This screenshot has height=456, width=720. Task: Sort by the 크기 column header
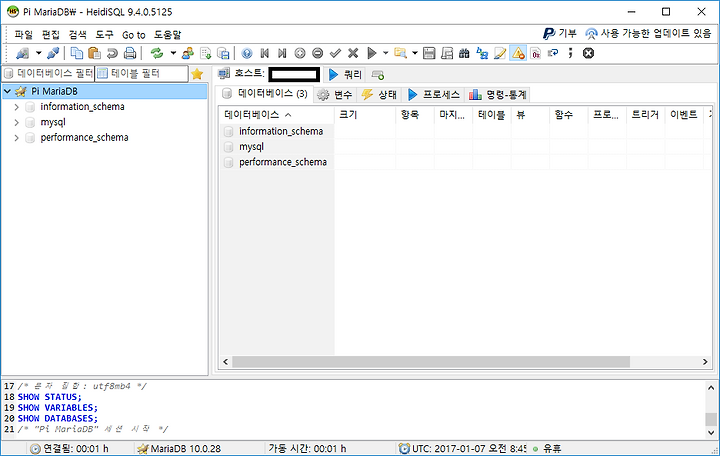[x=365, y=115]
